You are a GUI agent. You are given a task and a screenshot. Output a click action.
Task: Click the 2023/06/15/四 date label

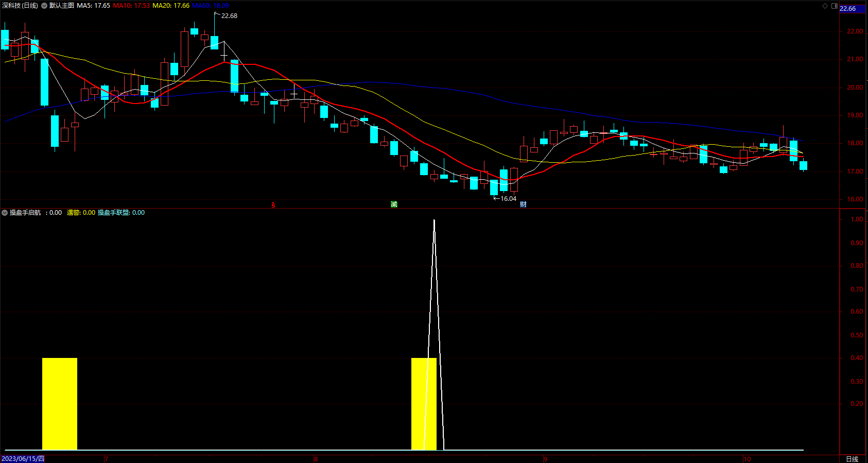[x=23, y=459]
